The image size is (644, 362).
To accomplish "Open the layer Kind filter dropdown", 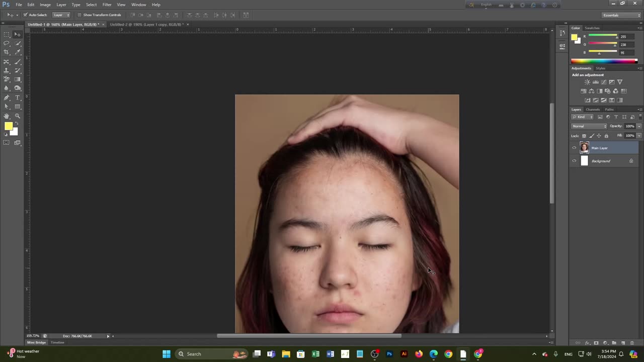I will tap(582, 117).
